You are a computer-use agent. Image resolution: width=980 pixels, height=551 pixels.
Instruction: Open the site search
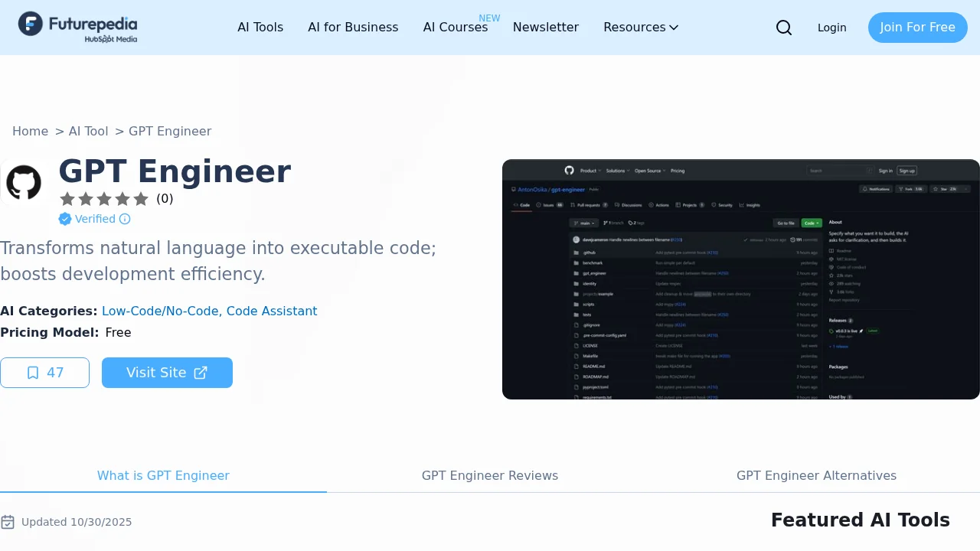784,28
